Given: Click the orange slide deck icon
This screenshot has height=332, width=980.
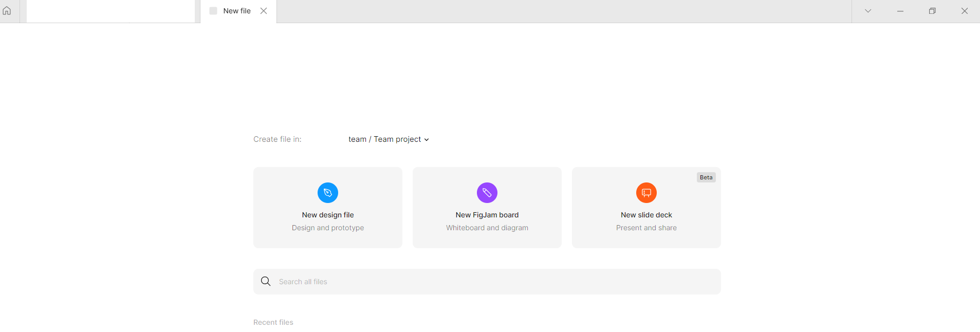Looking at the screenshot, I should (x=646, y=193).
